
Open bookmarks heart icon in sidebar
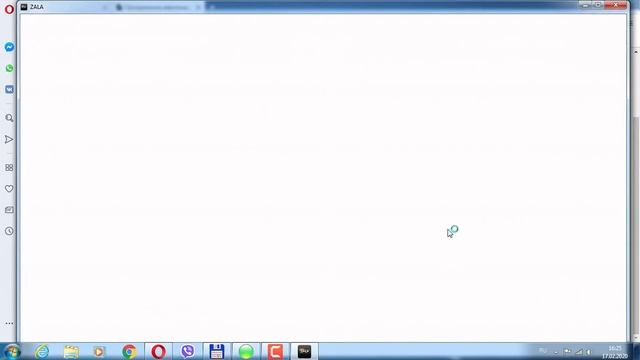click(9, 189)
